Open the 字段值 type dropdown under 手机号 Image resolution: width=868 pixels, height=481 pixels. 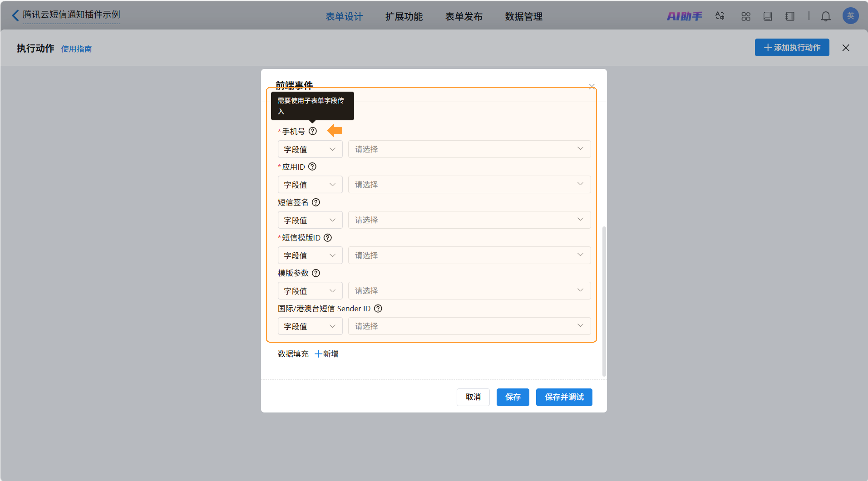pos(310,149)
